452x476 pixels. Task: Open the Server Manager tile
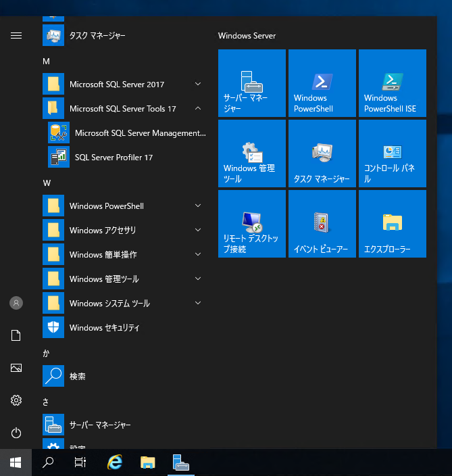251,83
